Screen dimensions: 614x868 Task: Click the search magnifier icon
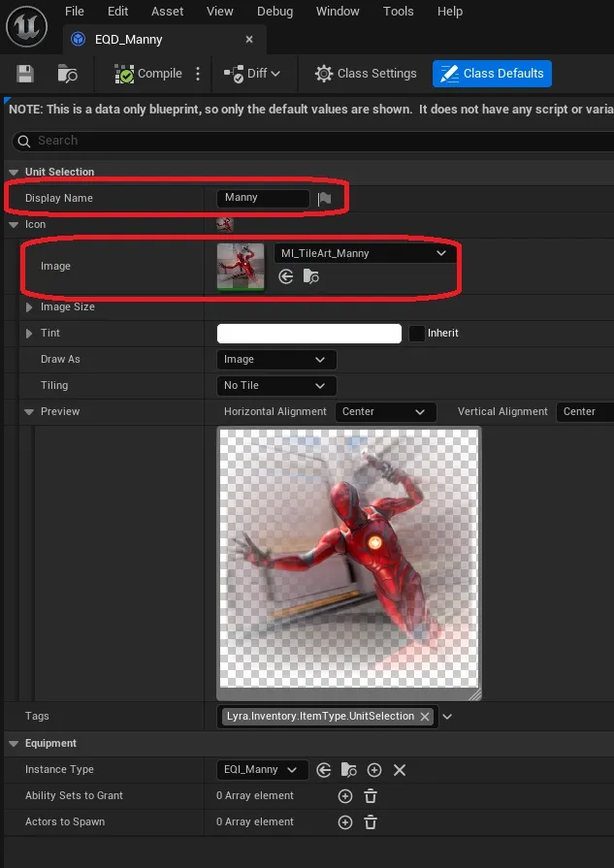coord(24,142)
